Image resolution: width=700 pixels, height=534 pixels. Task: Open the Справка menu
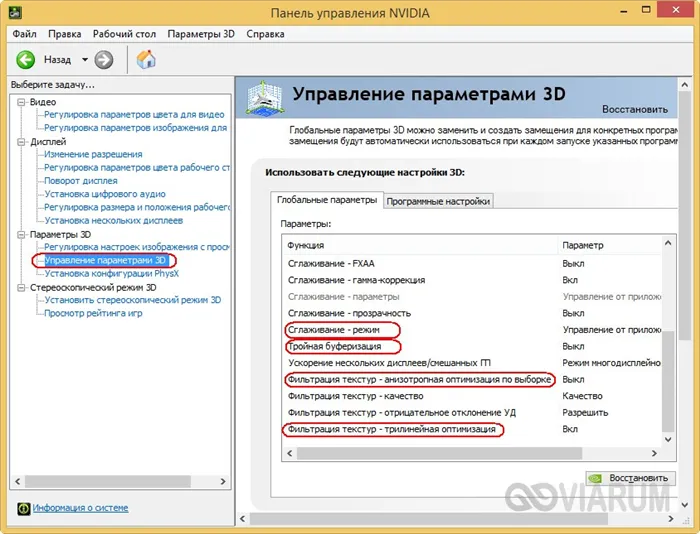pyautogui.click(x=265, y=34)
